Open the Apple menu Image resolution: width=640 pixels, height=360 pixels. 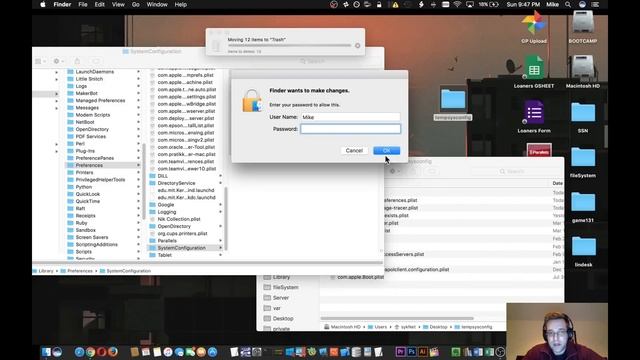click(43, 4)
